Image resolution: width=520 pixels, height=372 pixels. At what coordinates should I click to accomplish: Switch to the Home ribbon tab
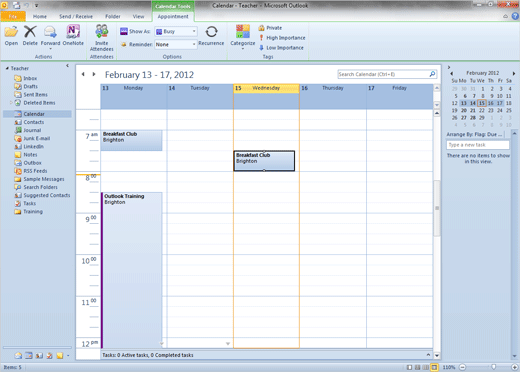(x=40, y=16)
